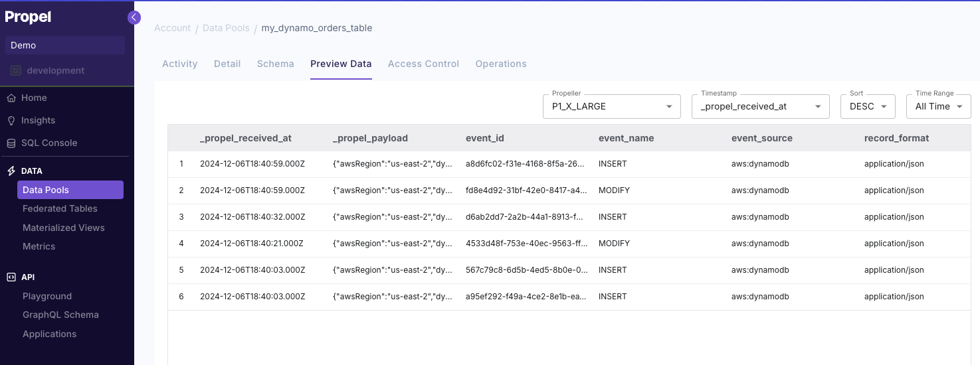Open Metrics in the sidebar
This screenshot has height=365, width=980.
(39, 246)
